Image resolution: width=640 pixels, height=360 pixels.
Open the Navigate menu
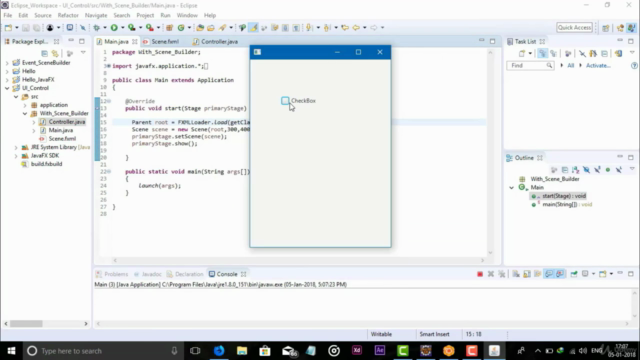tap(96, 16)
